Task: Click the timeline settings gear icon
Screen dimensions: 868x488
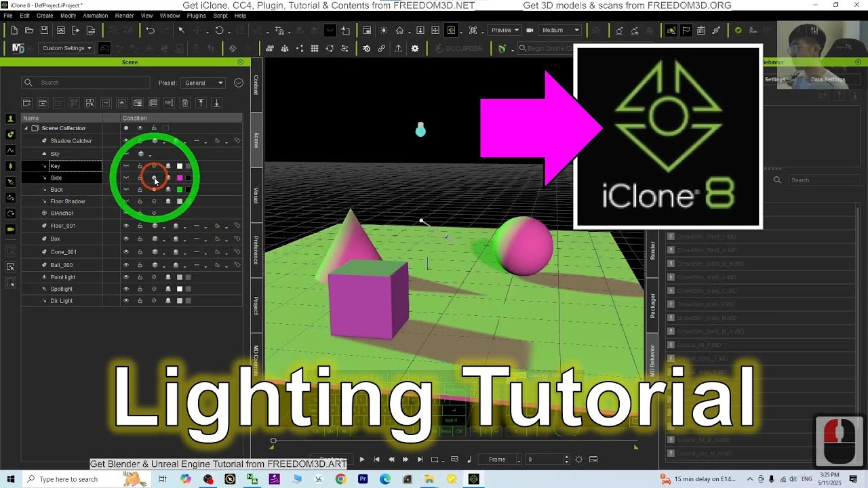Action: point(578,460)
